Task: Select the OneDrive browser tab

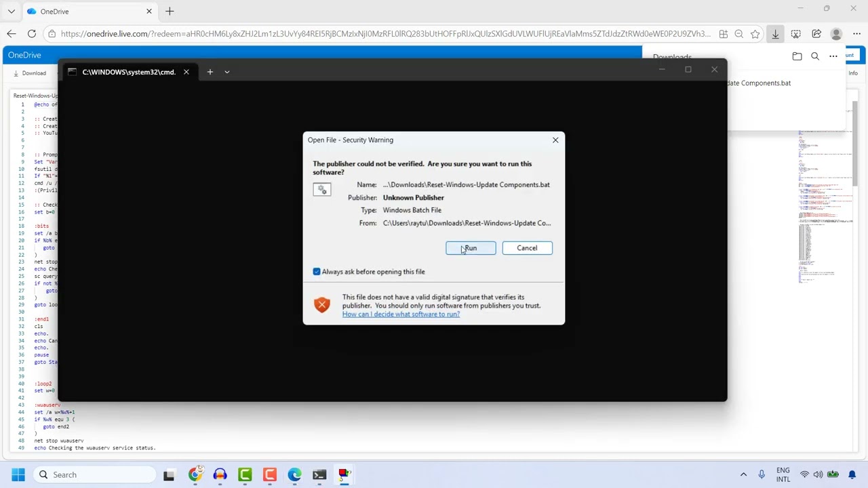Action: [88, 12]
